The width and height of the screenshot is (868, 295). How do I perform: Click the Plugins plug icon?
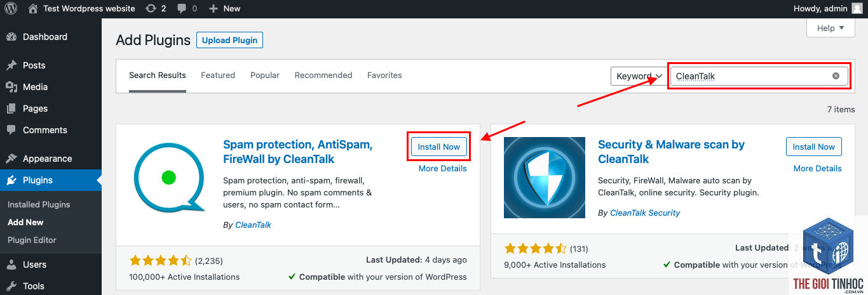tap(11, 180)
